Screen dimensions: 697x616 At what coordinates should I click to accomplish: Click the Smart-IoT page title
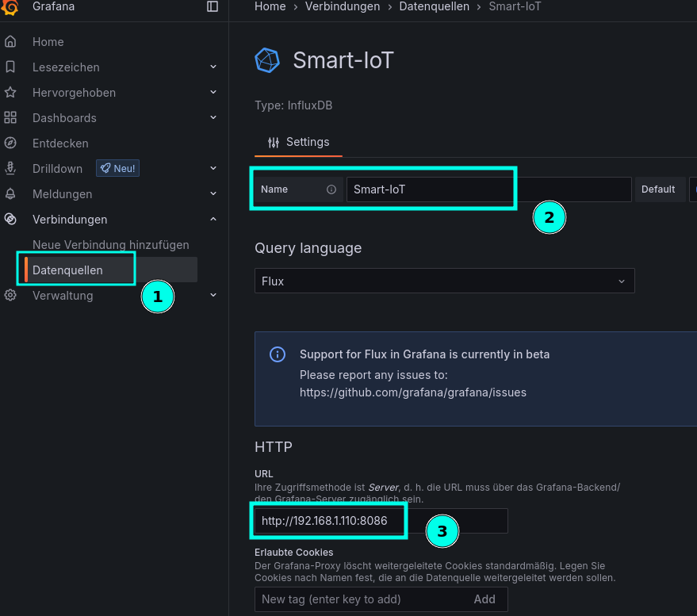(x=343, y=60)
